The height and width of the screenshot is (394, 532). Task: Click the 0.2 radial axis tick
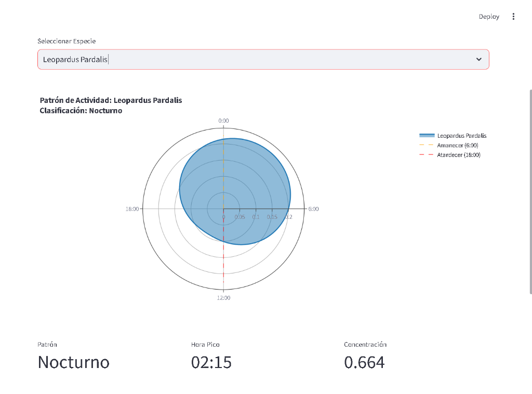[288, 217]
